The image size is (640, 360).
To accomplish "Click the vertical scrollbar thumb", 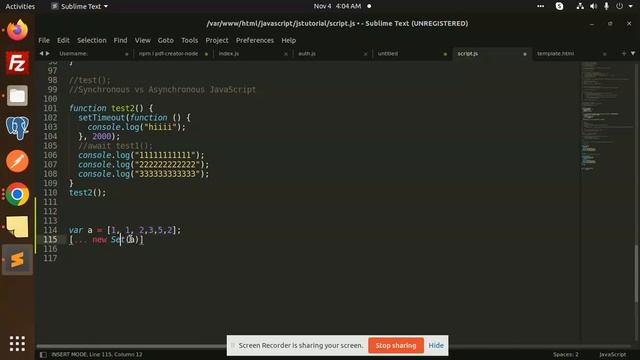I will tap(636, 273).
